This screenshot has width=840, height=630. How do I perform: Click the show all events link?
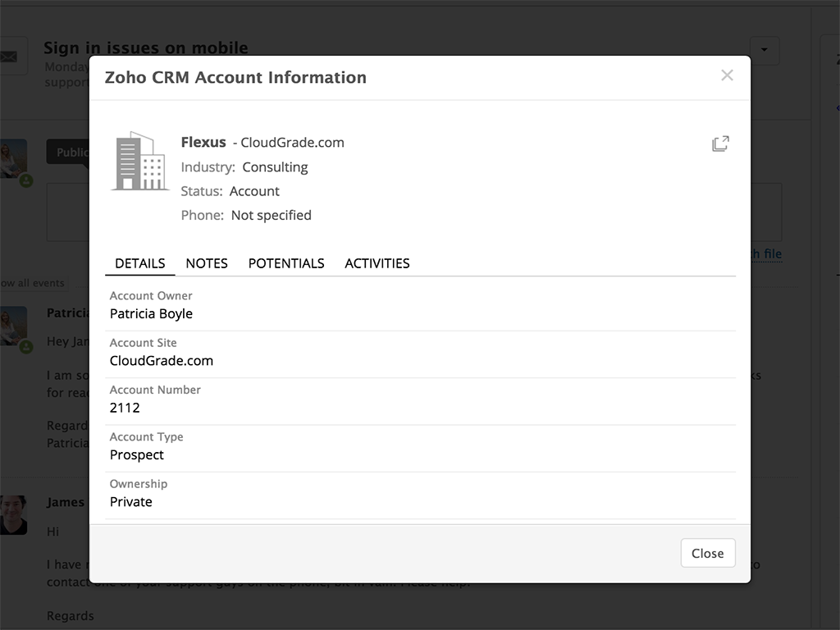(33, 283)
